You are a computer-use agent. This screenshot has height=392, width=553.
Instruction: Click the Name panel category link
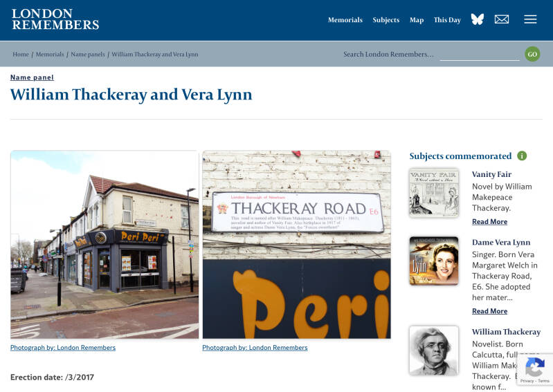coord(32,77)
